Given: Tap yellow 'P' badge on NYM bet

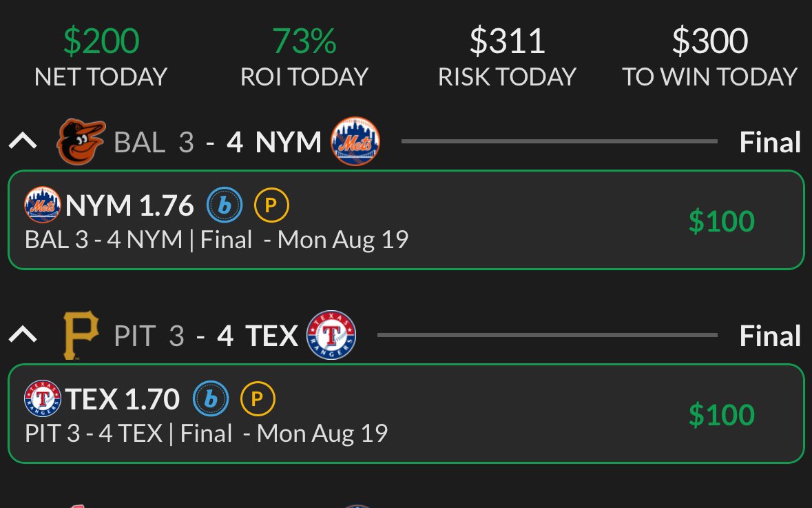Looking at the screenshot, I should tap(271, 205).
